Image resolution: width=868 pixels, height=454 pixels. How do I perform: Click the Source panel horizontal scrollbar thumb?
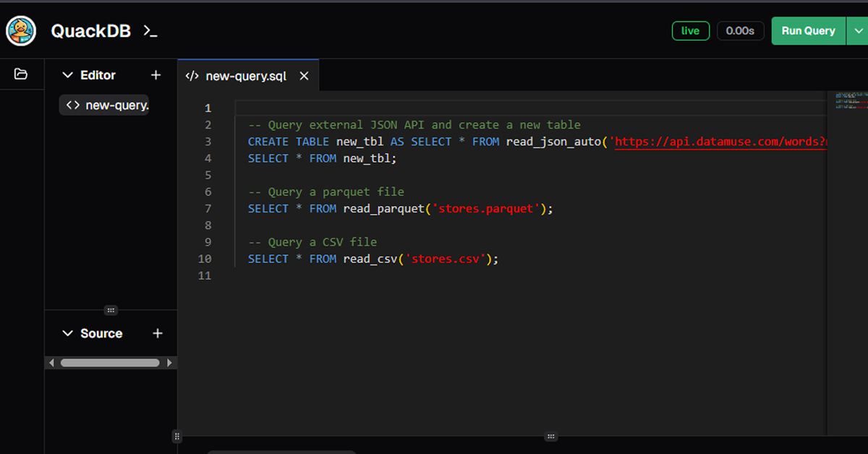coord(110,363)
